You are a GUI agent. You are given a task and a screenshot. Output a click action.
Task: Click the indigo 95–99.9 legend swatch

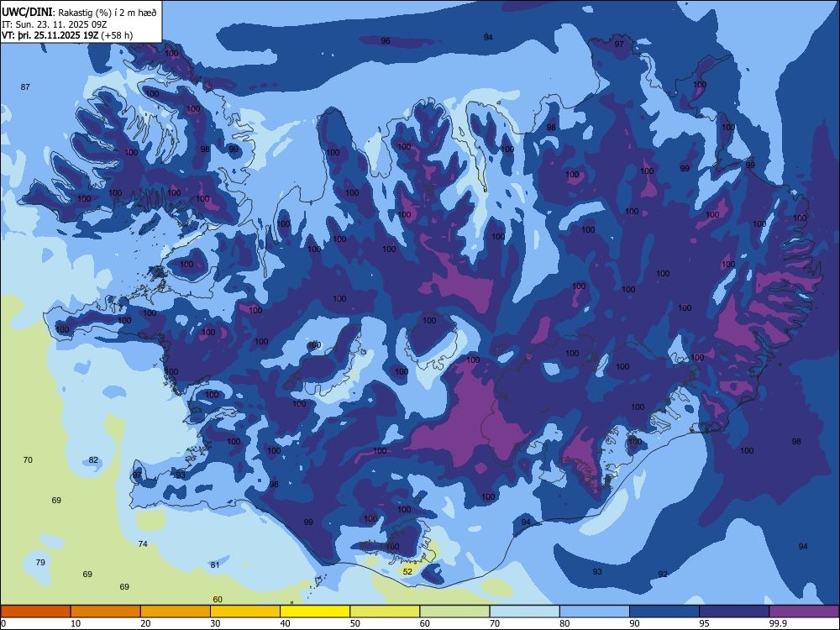(734, 612)
